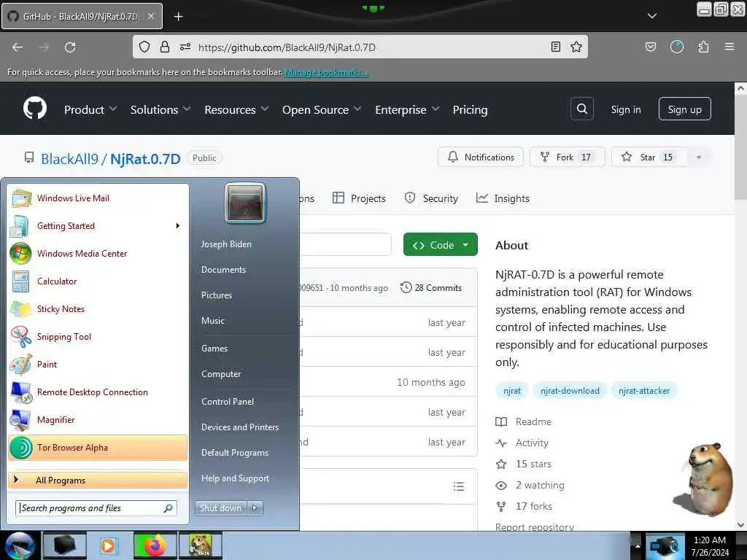Image resolution: width=747 pixels, height=560 pixels.
Task: Open Control Panel from Start menu
Action: [x=228, y=402]
